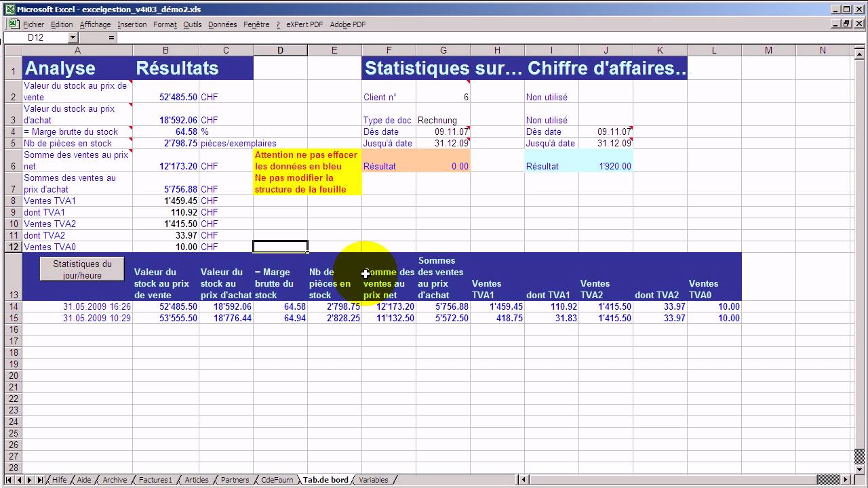Switch to the Articles sheet tab

pos(197,480)
